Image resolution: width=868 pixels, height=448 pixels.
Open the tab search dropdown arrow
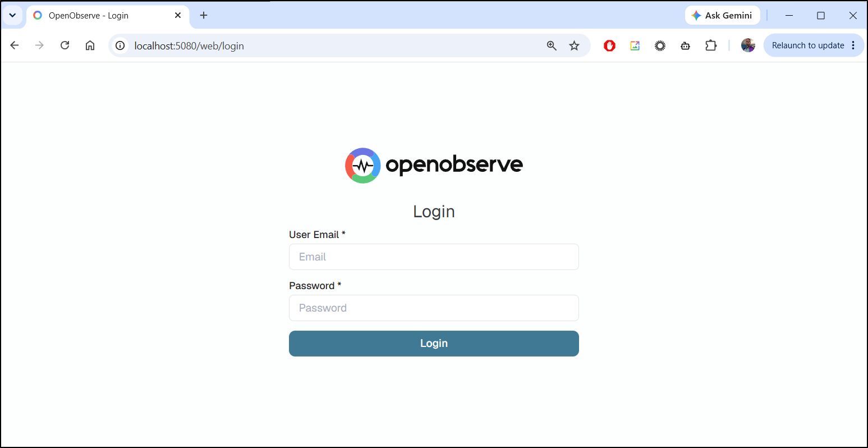click(12, 15)
